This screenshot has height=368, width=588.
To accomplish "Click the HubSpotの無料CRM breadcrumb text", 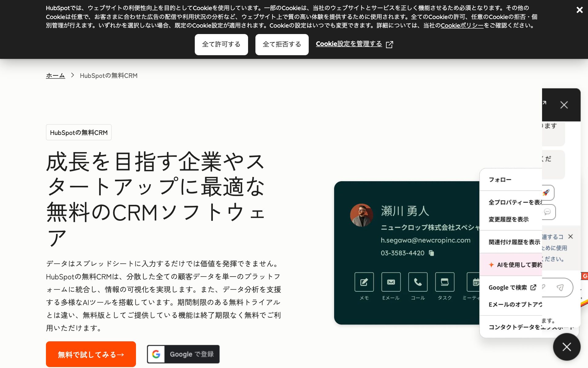I will [x=108, y=75].
